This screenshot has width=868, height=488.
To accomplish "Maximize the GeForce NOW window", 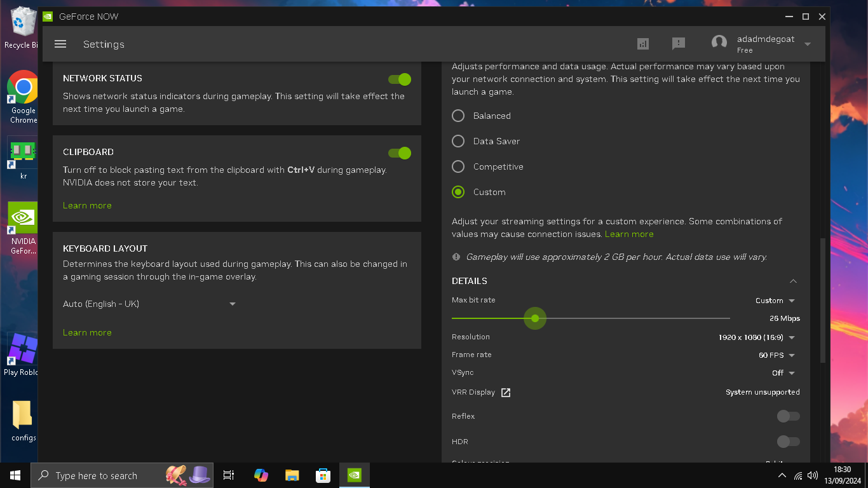I will tap(806, 17).
